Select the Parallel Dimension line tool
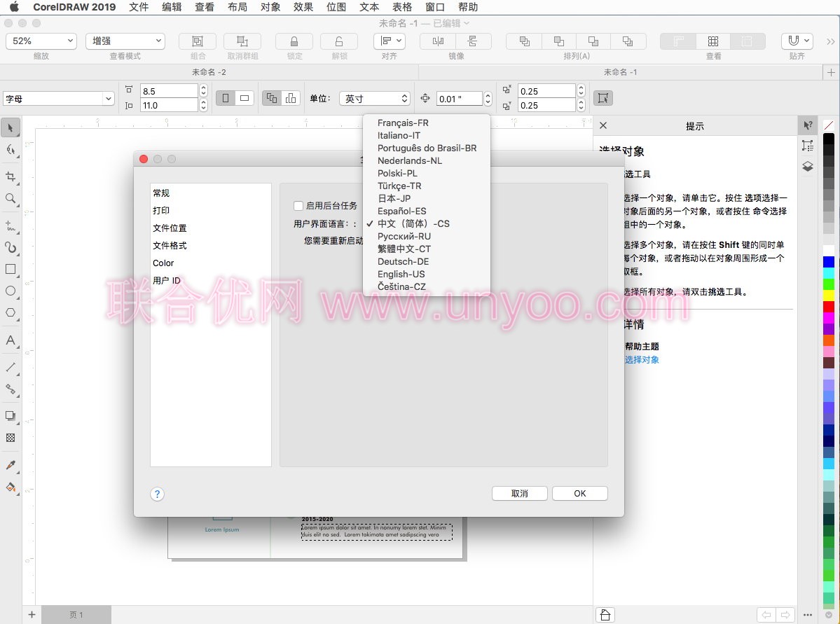This screenshot has height=624, width=840. [x=11, y=367]
